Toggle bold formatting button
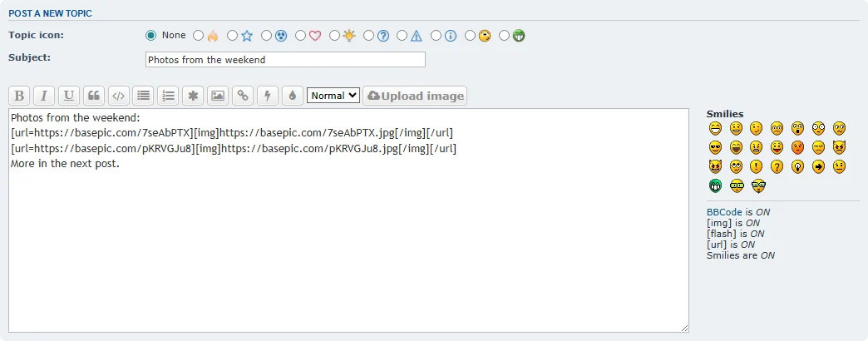The image size is (868, 341). coord(19,96)
